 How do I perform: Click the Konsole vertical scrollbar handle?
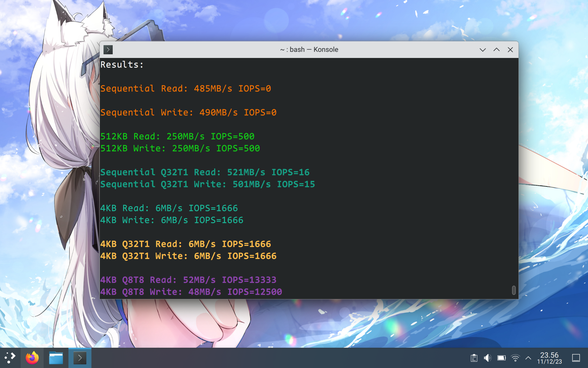click(x=514, y=290)
